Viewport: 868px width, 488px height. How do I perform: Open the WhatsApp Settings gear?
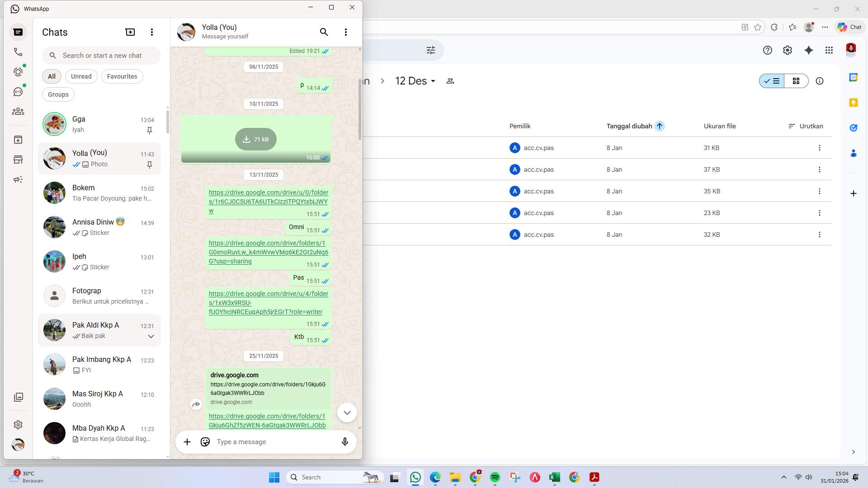tap(18, 425)
